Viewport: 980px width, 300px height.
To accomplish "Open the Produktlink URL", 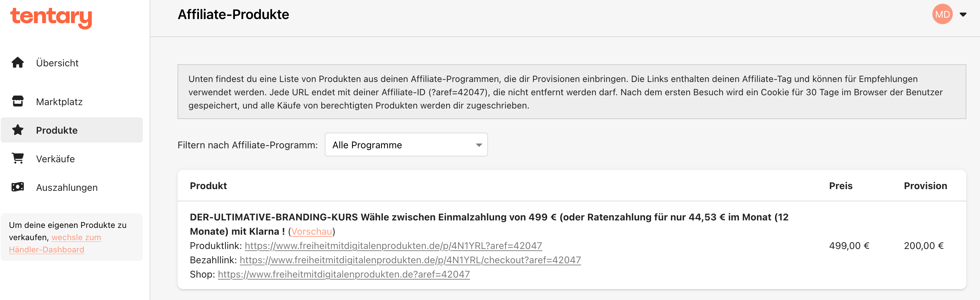I will 393,246.
